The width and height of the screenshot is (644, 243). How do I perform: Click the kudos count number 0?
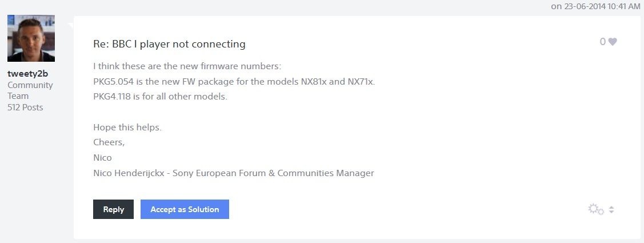602,42
